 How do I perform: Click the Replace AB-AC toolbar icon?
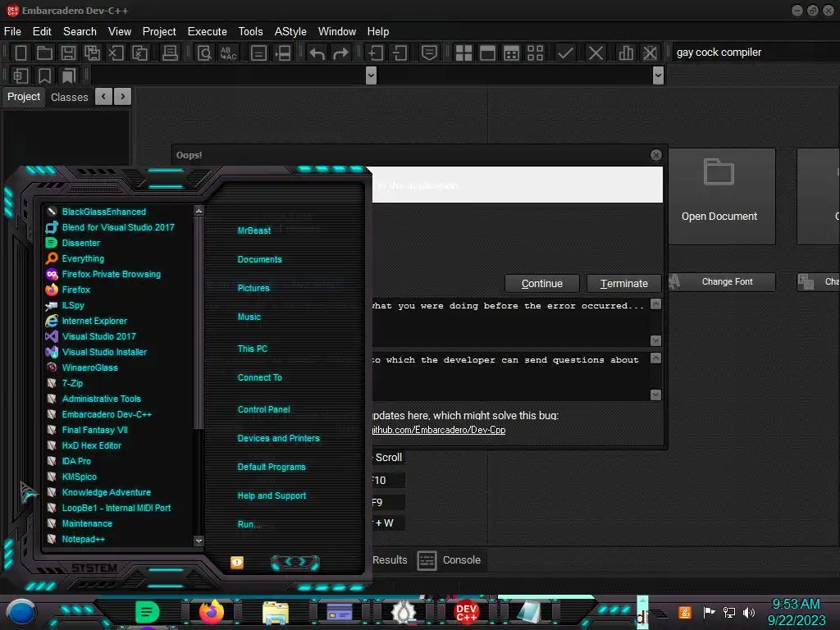(x=228, y=52)
